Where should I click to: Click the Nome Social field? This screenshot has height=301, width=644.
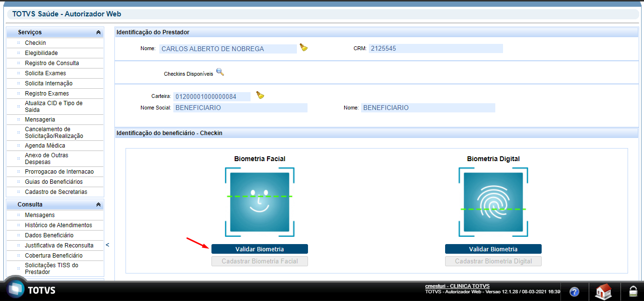[240, 108]
